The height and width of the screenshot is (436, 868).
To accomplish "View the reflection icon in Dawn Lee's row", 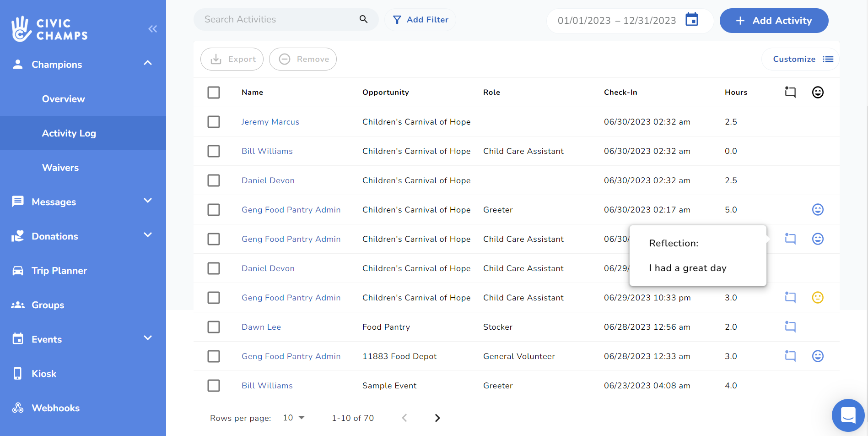I will [790, 327].
